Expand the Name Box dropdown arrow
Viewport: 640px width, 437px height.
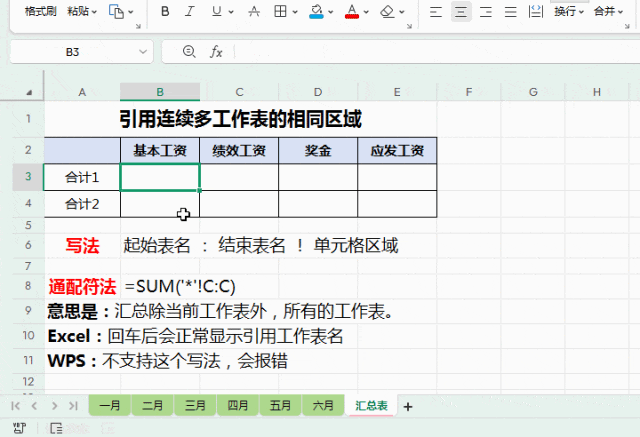(143, 52)
